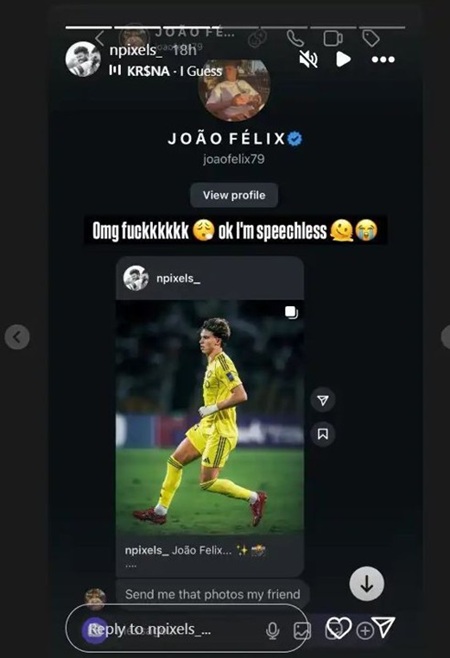
Task: Open npixels_ profile picture at top
Action: pos(83,59)
